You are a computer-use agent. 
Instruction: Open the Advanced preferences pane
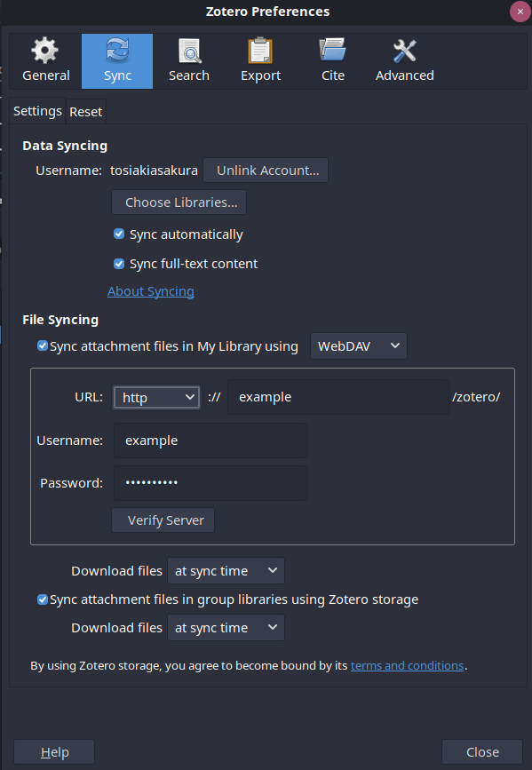pyautogui.click(x=405, y=61)
